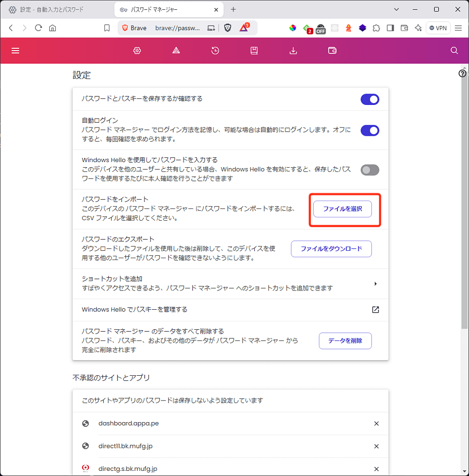Remove dashboard.appa.pe with its X button

(x=376, y=423)
